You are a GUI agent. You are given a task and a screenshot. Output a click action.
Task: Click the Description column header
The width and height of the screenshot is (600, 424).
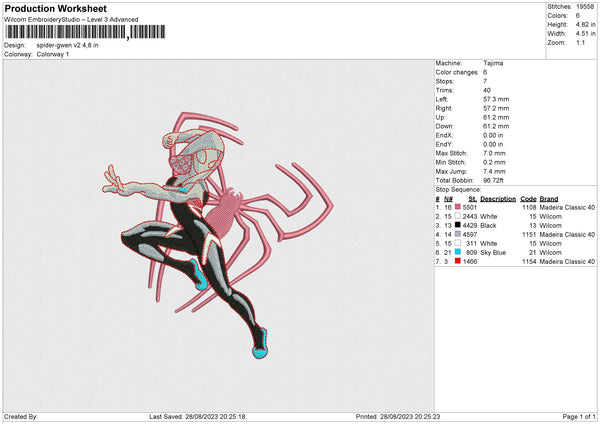pos(498,199)
